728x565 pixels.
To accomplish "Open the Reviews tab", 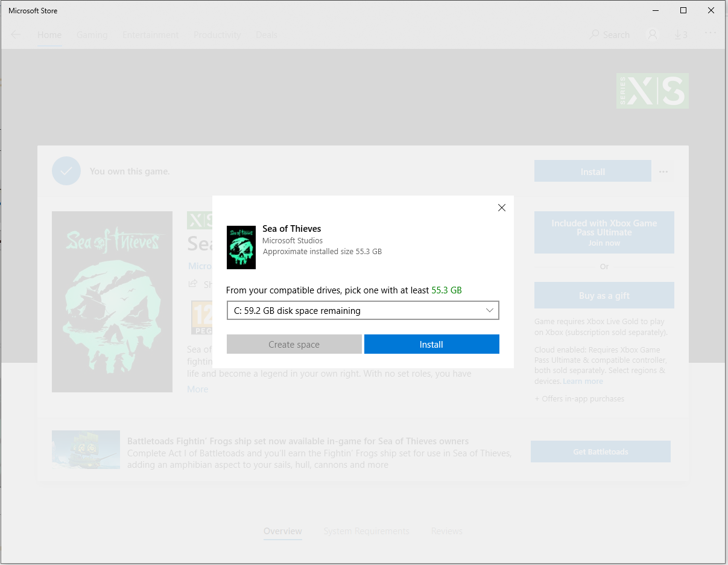I will click(x=447, y=531).
